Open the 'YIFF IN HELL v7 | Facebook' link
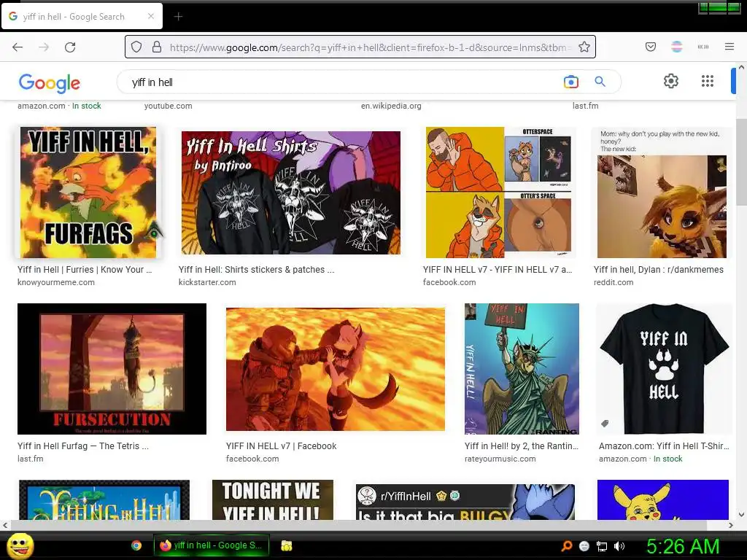Image resolution: width=747 pixels, height=560 pixels. [281, 446]
